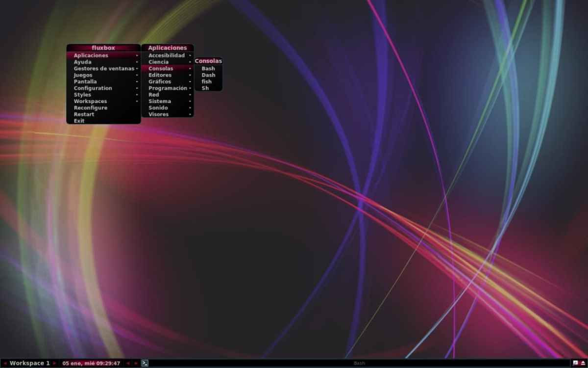Click Restart in the fluxbox menu
Screen dimensions: 588x368
(84, 114)
